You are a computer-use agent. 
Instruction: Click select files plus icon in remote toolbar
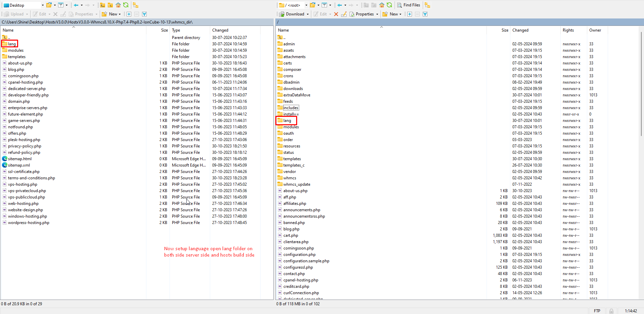pyautogui.click(x=410, y=14)
